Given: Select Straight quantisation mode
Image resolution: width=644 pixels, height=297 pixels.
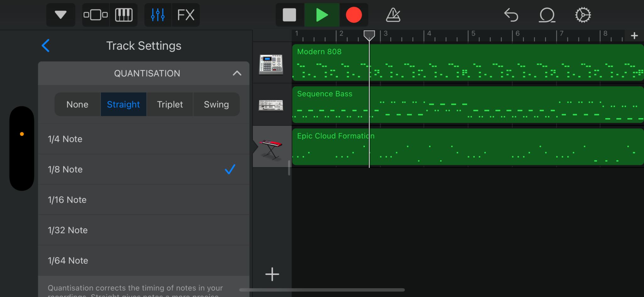Looking at the screenshot, I should point(123,104).
